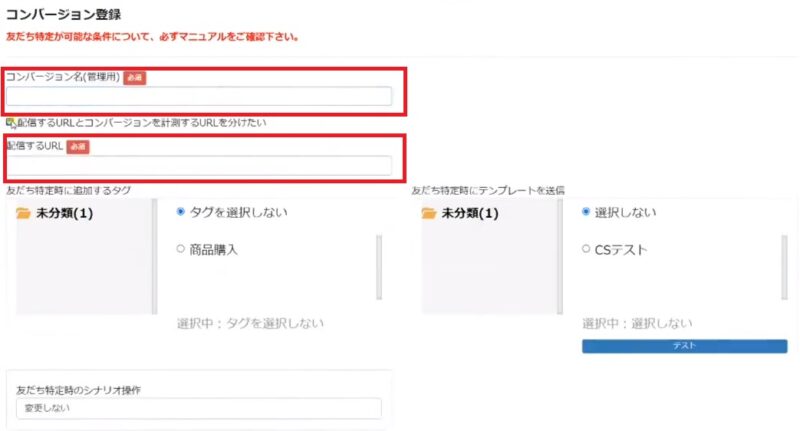Click the orange folder icon in template panel
The image size is (800, 431).
pos(429,213)
